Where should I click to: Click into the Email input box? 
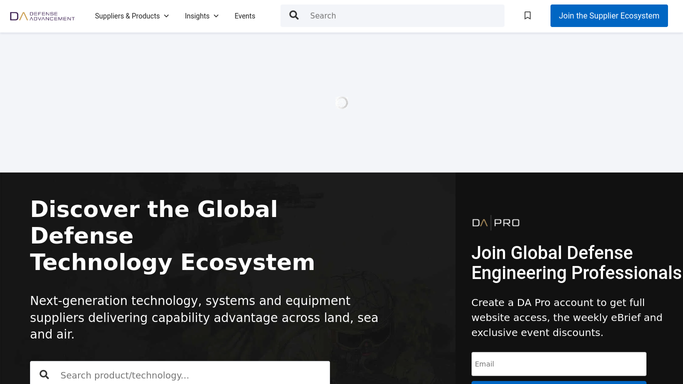(558, 364)
